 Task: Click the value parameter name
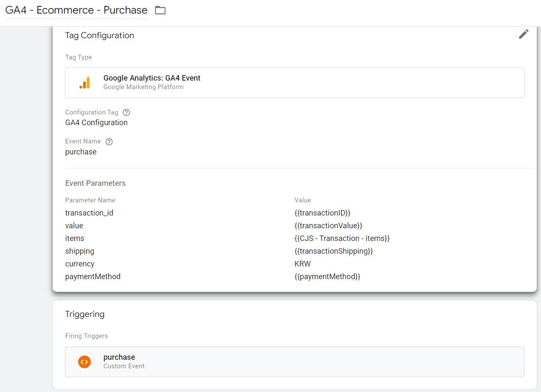74,226
